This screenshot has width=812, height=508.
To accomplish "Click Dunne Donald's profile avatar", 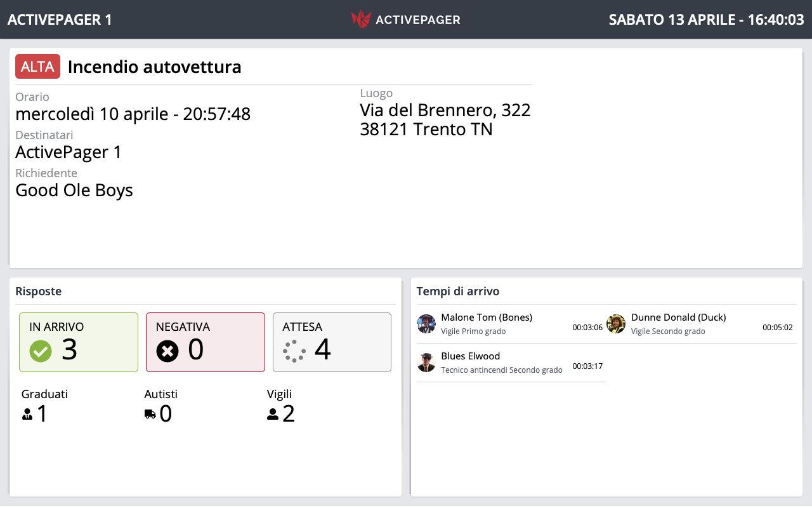I will click(615, 324).
